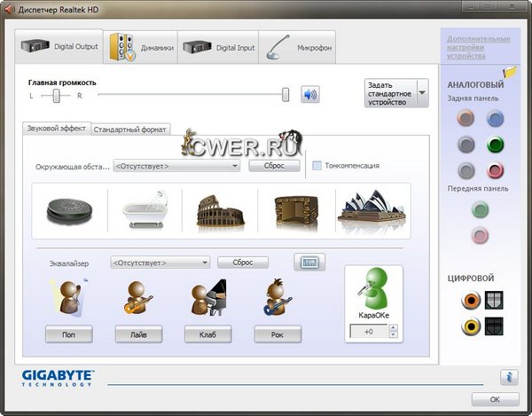
Task: Enable the Тонкомпенсация checkbox
Action: [317, 166]
